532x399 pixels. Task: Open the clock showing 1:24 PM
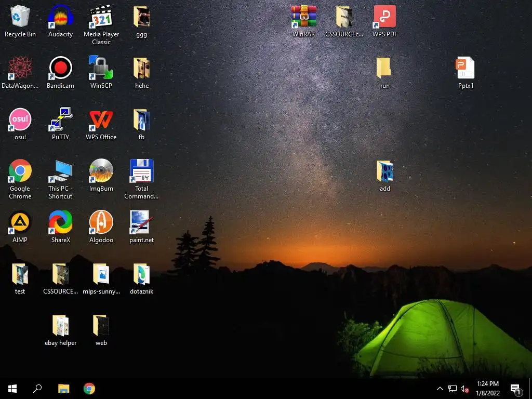click(x=487, y=389)
